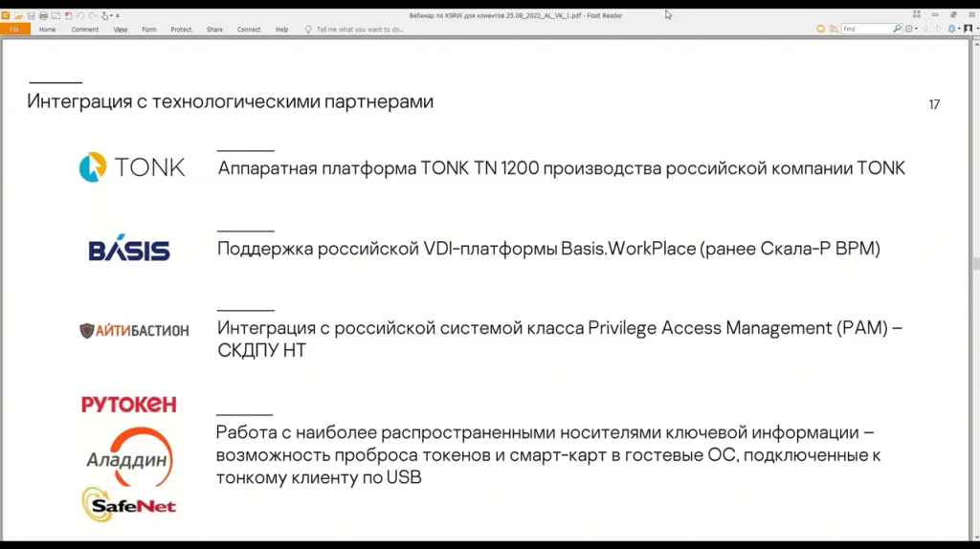Click the vertical scrollbar thumb
Screen dimensions: 980x549
(x=975, y=263)
